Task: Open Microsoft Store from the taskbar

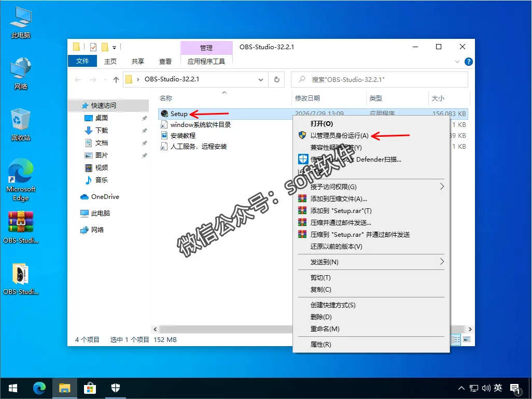Action: point(90,388)
